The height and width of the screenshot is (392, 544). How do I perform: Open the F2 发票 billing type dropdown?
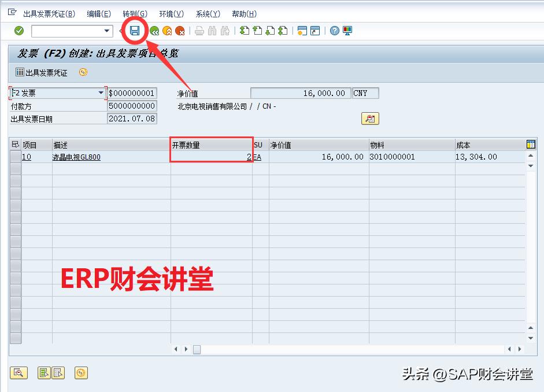pos(101,93)
